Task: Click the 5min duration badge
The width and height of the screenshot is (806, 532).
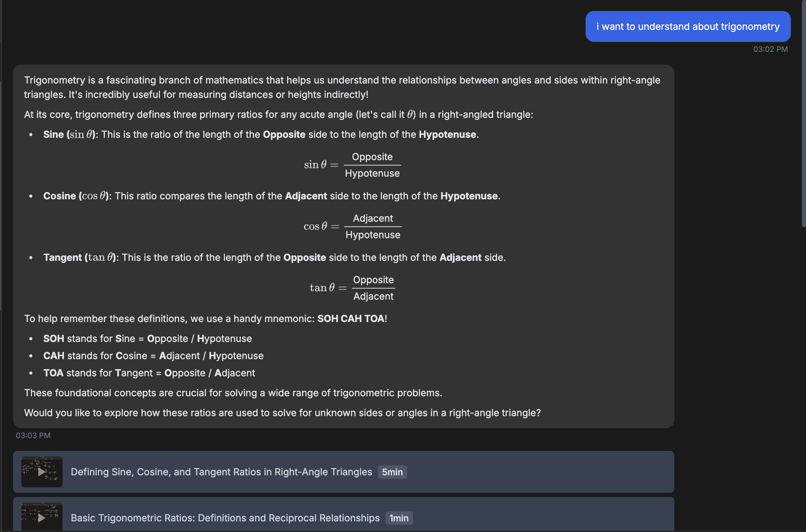Action: 392,472
